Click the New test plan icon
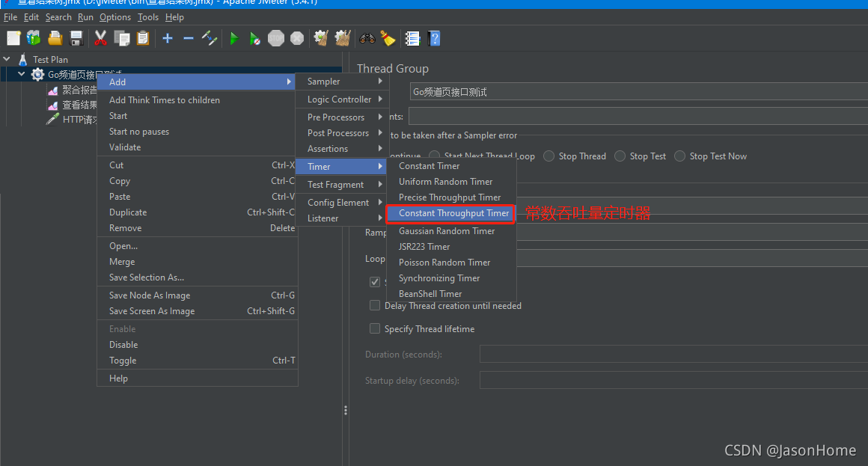The width and height of the screenshot is (868, 466). [13, 38]
